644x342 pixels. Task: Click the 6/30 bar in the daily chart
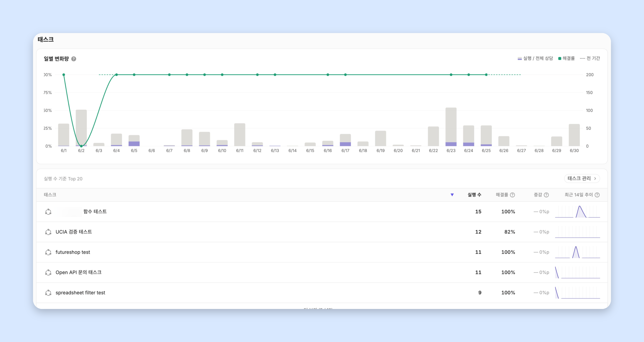coord(574,135)
